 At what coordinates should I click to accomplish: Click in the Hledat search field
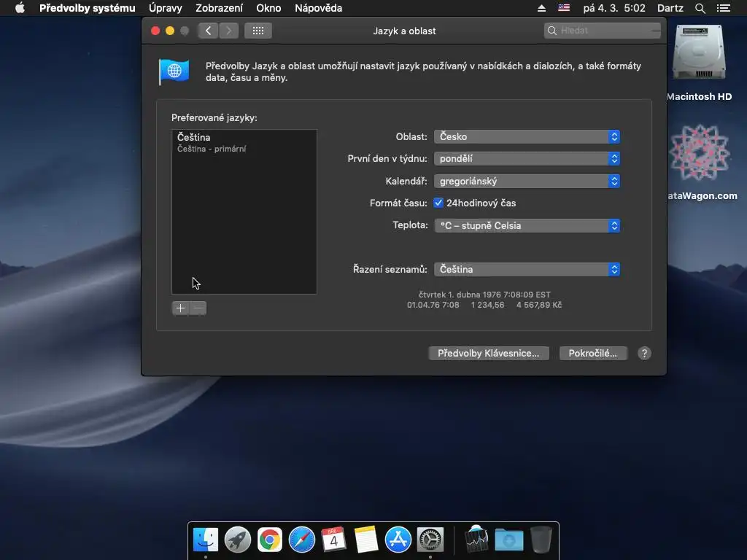[x=602, y=31]
